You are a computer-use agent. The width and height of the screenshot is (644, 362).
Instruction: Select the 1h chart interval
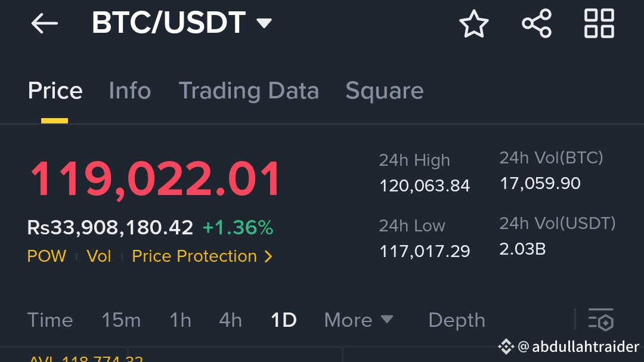coord(180,320)
